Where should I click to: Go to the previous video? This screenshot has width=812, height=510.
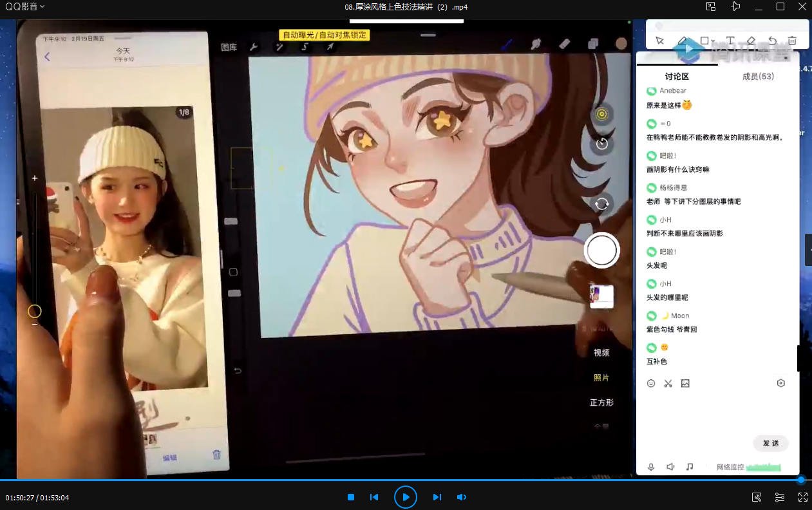374,497
